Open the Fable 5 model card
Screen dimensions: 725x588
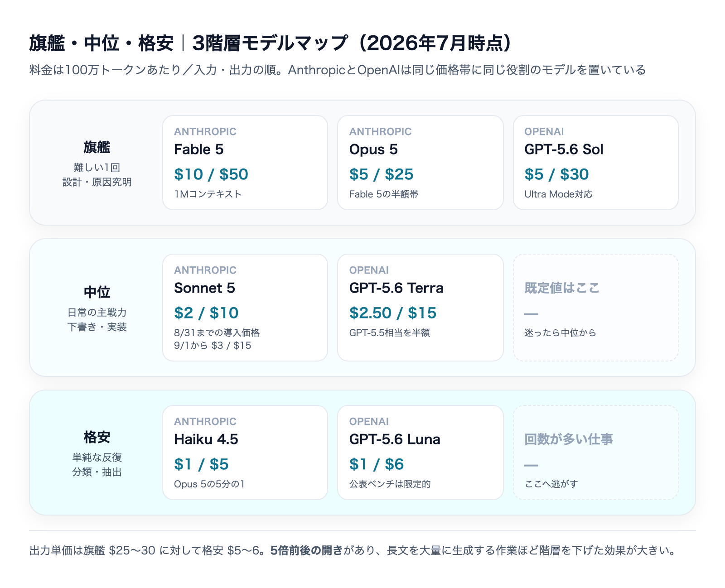click(245, 163)
